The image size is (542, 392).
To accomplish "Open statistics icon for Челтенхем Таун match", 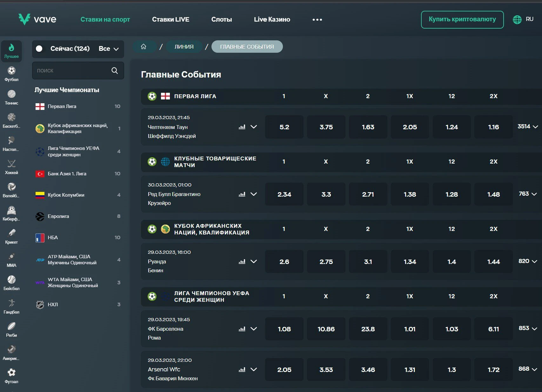I will point(242,127).
